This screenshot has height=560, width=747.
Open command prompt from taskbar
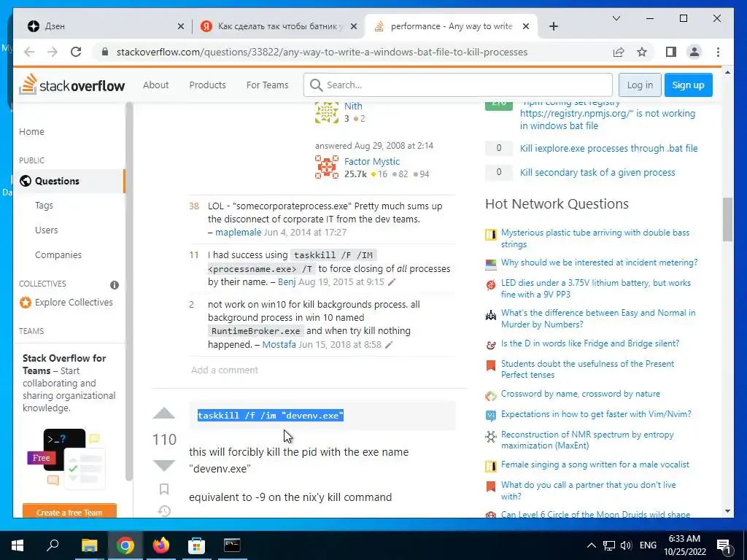(232, 545)
